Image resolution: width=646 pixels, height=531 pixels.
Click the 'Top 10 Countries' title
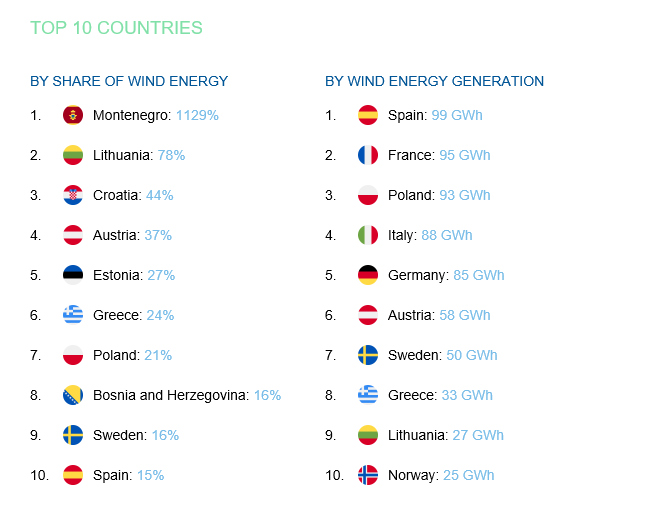pos(117,28)
